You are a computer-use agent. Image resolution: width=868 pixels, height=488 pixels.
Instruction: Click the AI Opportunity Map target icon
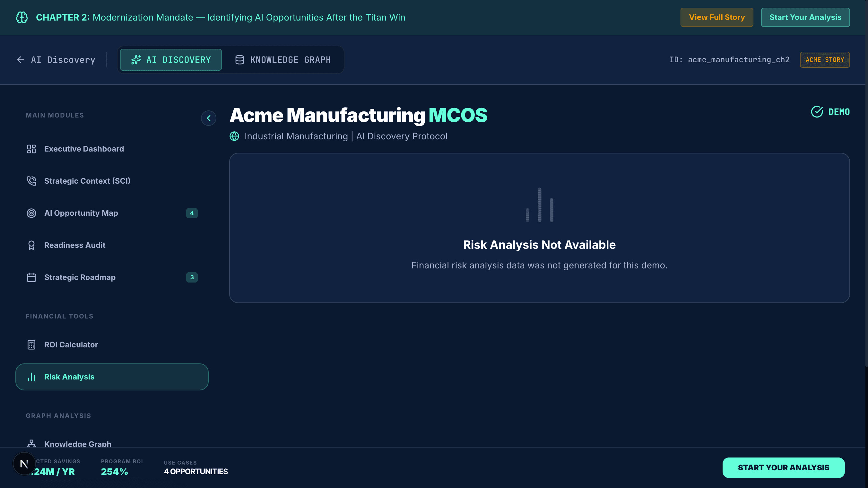[x=31, y=213]
